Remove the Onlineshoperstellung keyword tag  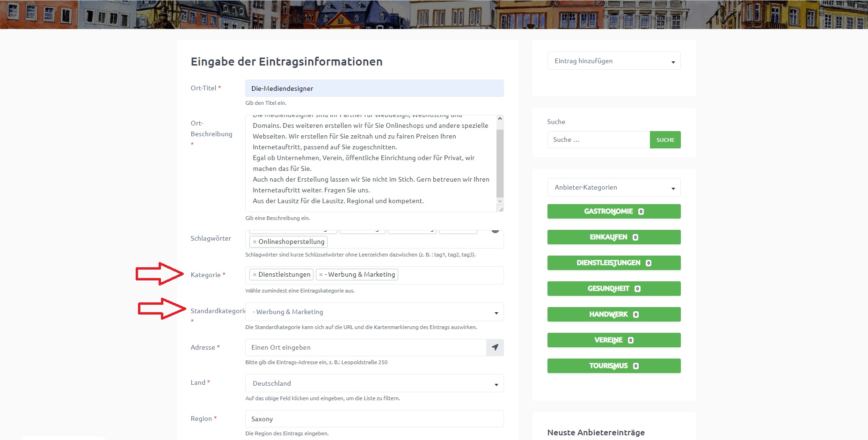click(x=255, y=242)
